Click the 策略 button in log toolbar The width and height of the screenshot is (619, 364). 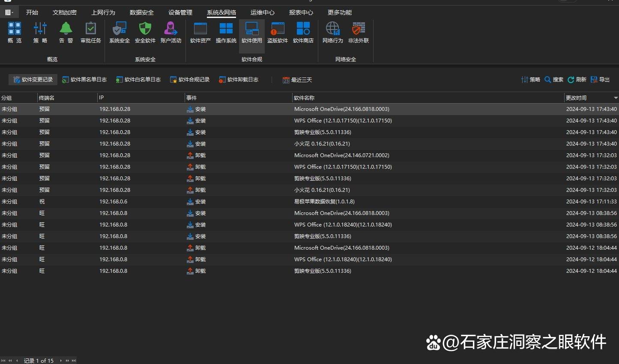(530, 80)
